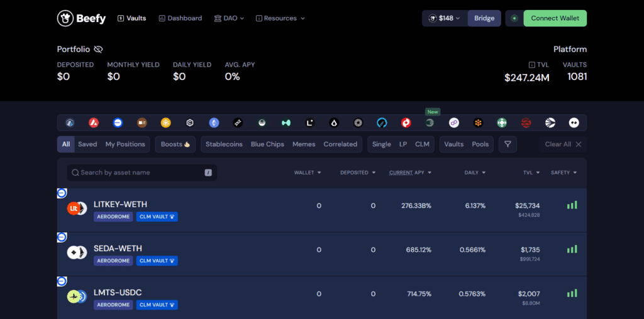Image resolution: width=644 pixels, height=319 pixels.
Task: Filter vaults by the Optimism red swirl icon
Action: click(x=406, y=122)
